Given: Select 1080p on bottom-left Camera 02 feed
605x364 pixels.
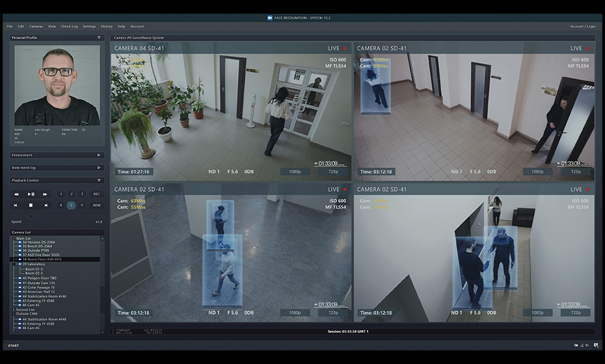Looking at the screenshot, I should 295,313.
